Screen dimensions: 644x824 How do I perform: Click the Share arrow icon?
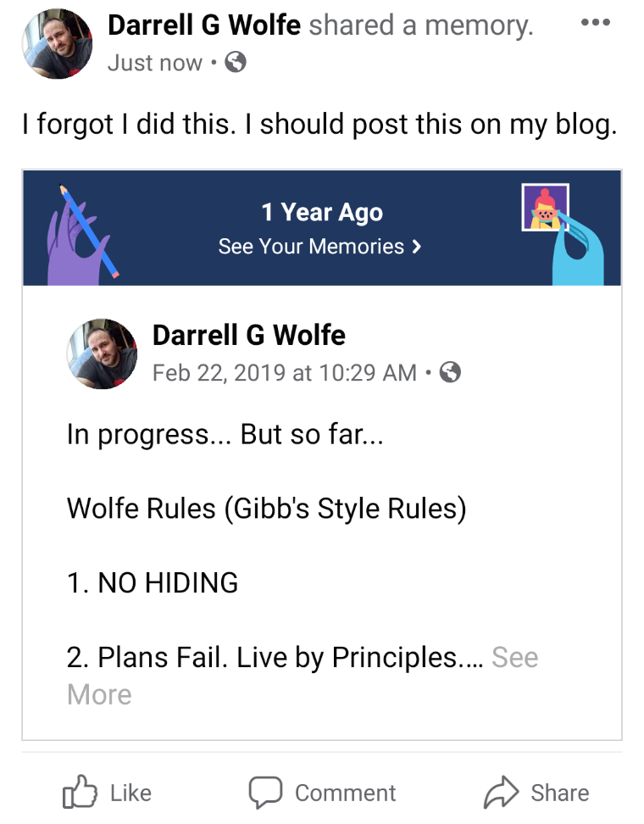coord(500,793)
